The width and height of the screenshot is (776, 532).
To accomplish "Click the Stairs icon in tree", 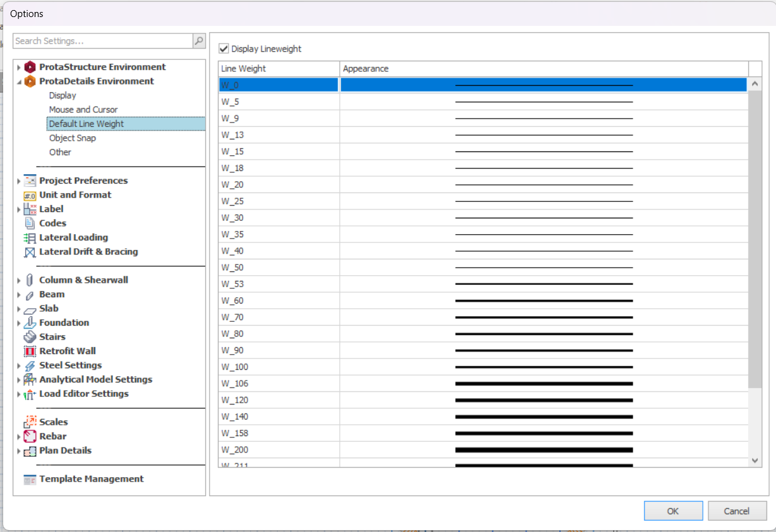I will [x=30, y=337].
